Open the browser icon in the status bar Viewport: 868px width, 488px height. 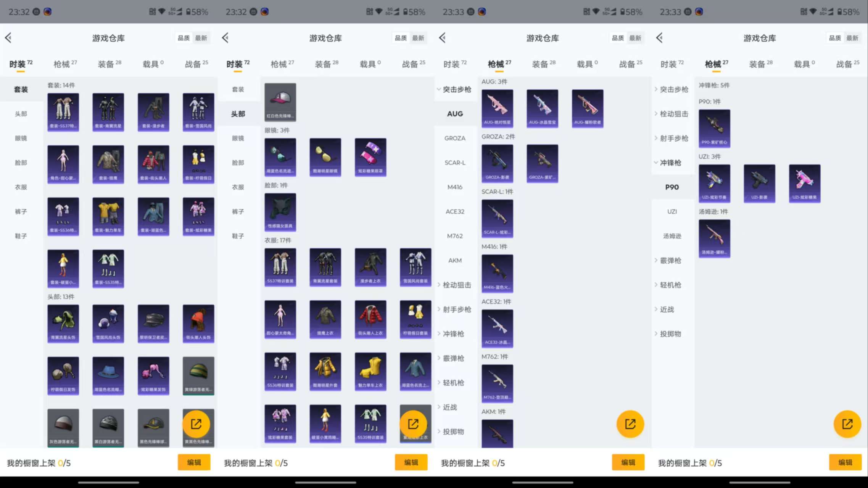48,12
